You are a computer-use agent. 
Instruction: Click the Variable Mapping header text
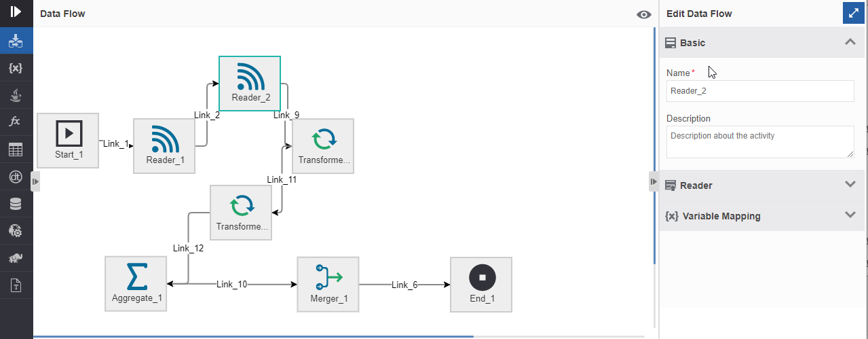pyautogui.click(x=721, y=216)
